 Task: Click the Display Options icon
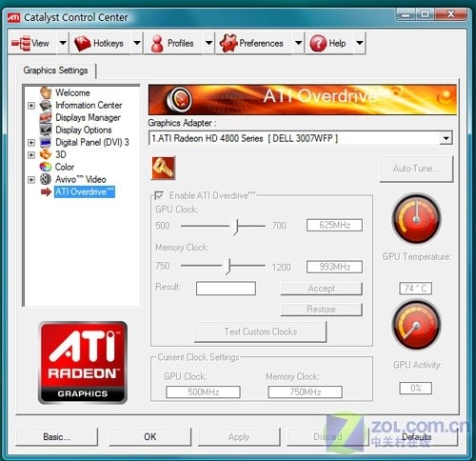[x=46, y=130]
